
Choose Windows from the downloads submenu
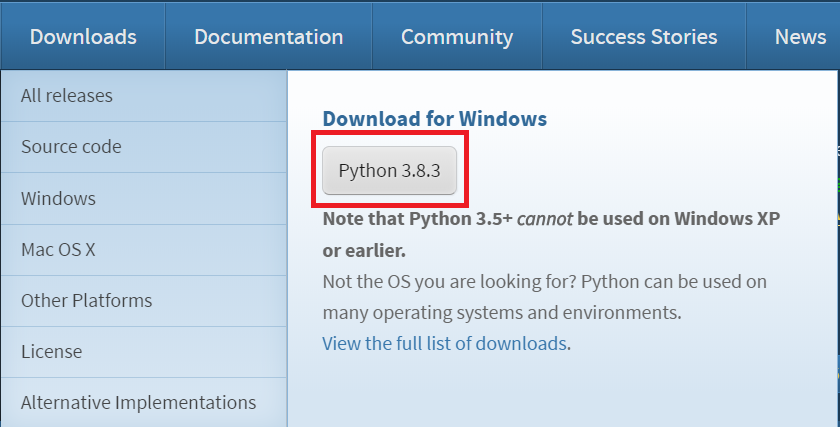click(x=58, y=198)
